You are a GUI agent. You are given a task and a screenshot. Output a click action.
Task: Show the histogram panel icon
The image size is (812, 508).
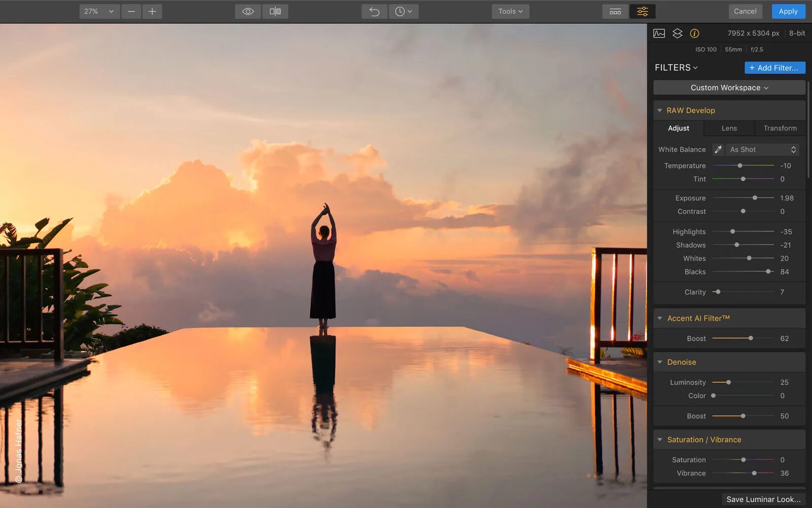click(x=659, y=34)
